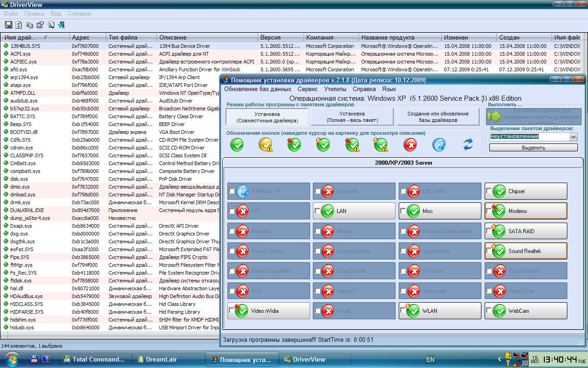
Task: Open the Вид menu in DriverView
Action: click(56, 14)
